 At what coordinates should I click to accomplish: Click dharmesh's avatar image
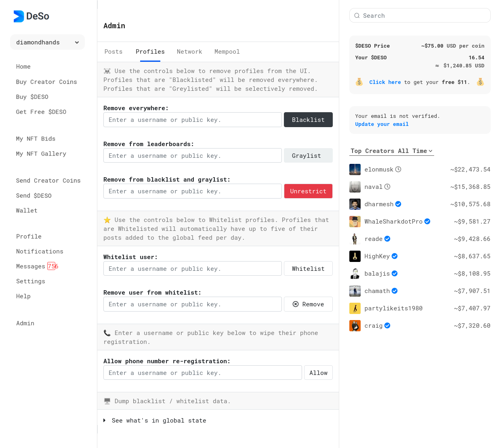click(x=355, y=204)
